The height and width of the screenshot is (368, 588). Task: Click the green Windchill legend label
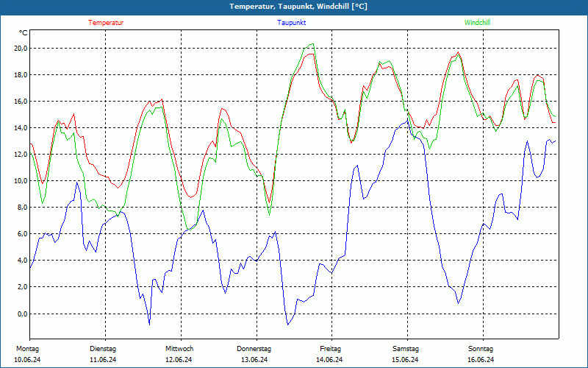477,23
